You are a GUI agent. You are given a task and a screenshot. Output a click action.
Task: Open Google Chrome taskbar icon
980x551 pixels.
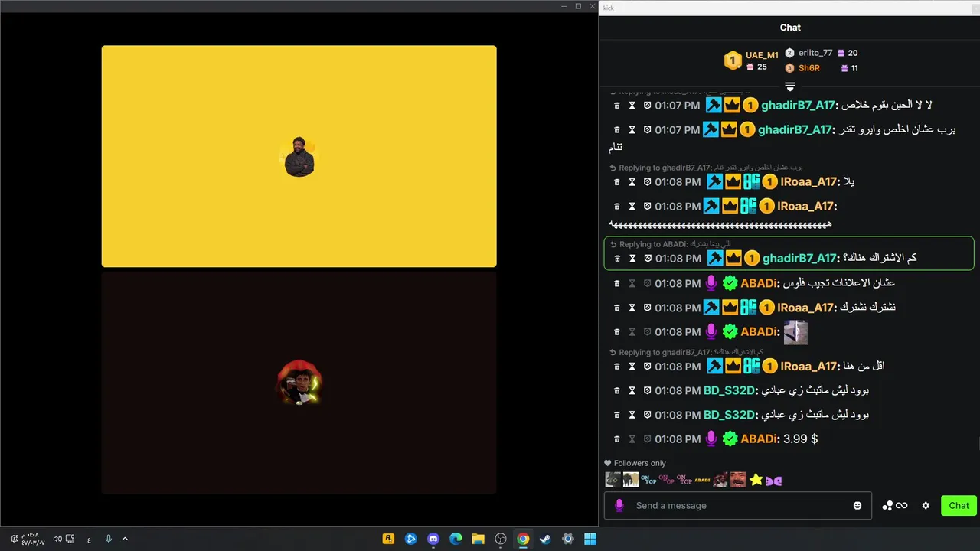pyautogui.click(x=523, y=539)
